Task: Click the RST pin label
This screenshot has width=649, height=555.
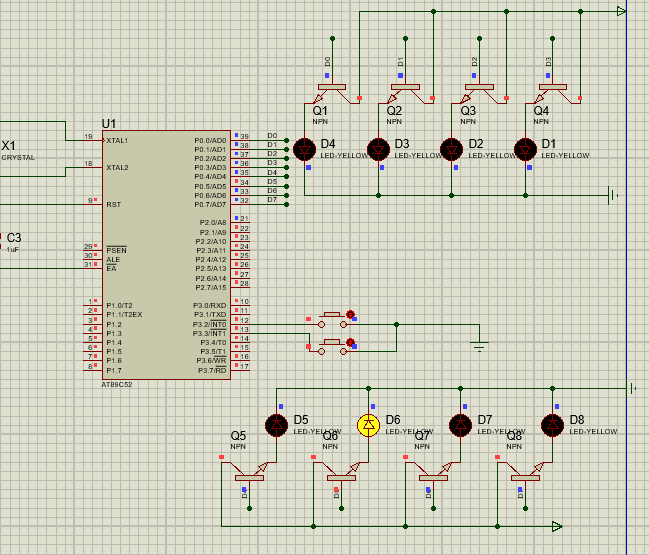Action: click(113, 204)
